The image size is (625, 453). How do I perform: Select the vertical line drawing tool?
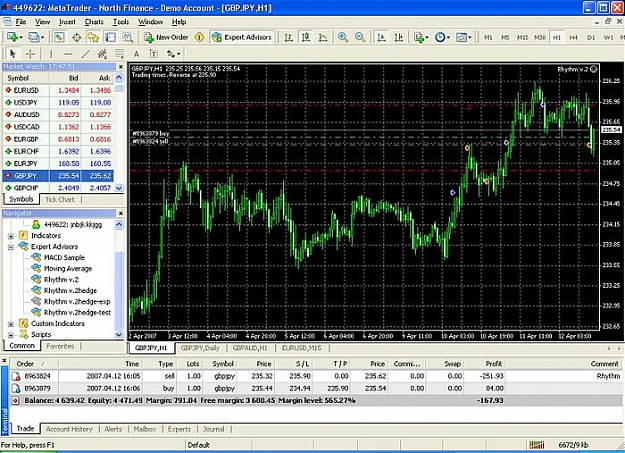(x=51, y=54)
